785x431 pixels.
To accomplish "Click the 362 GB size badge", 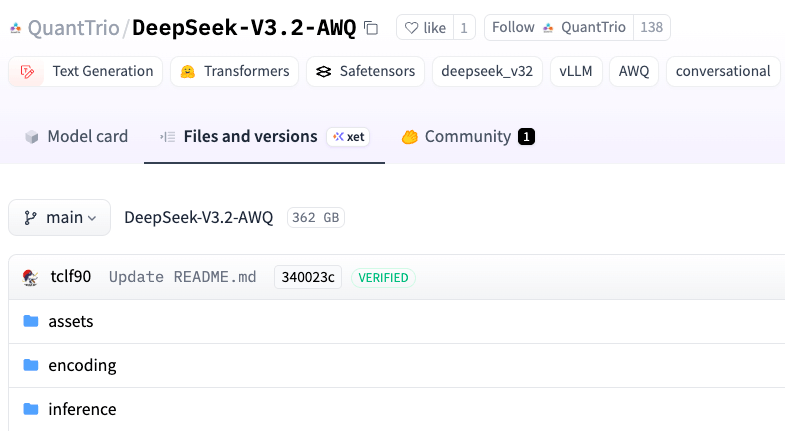I will pos(316,218).
